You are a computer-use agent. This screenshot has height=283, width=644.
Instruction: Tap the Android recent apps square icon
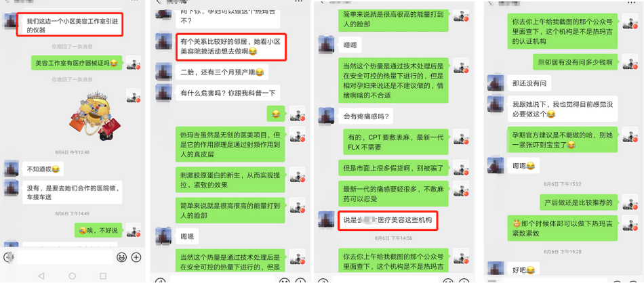[103, 276]
